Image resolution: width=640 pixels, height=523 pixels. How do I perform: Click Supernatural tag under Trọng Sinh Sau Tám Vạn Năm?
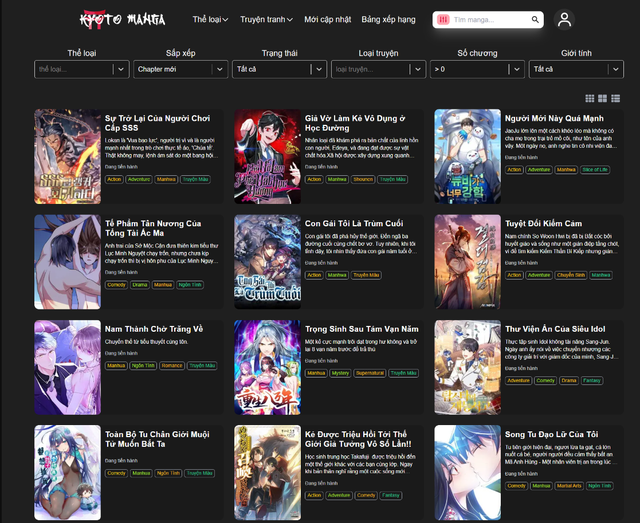coord(370,373)
